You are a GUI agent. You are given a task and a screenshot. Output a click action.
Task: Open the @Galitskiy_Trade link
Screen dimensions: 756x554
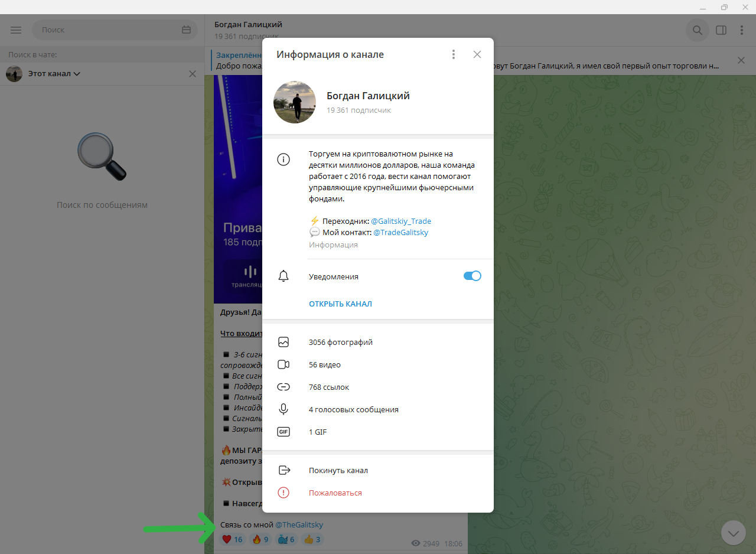click(x=401, y=221)
